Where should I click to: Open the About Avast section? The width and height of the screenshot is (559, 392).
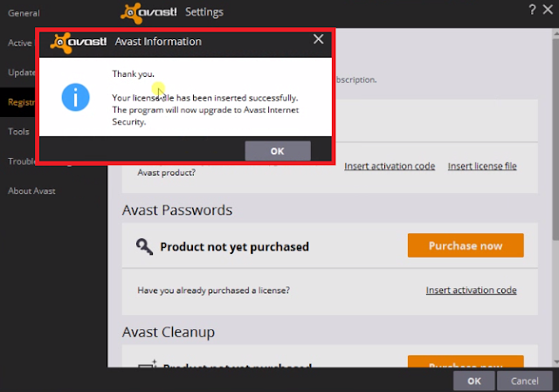[31, 191]
